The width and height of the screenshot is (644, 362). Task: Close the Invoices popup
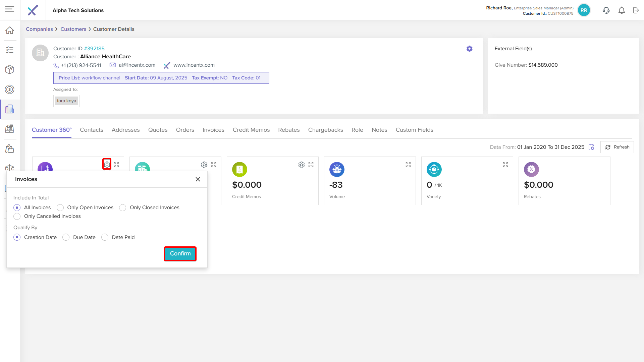[198, 179]
